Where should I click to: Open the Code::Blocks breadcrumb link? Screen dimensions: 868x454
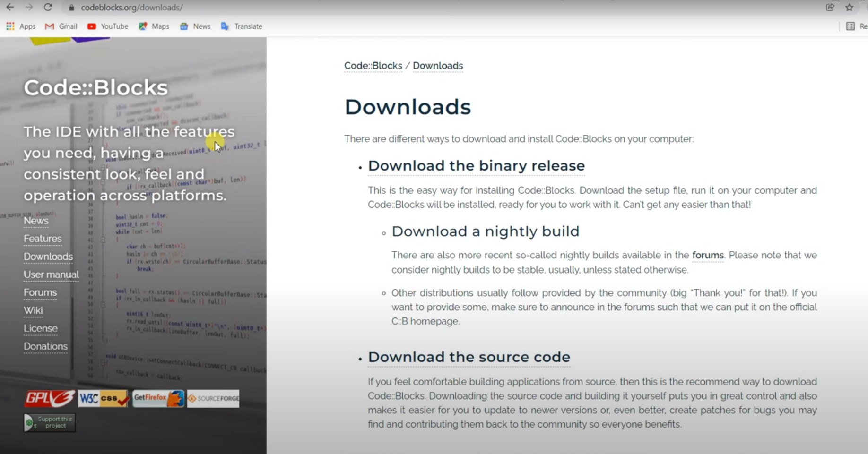pos(373,66)
